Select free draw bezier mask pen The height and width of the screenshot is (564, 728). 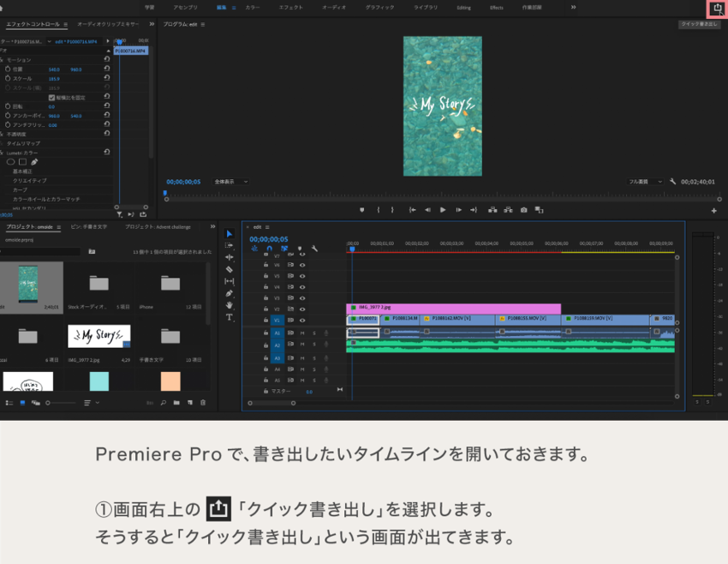(34, 162)
